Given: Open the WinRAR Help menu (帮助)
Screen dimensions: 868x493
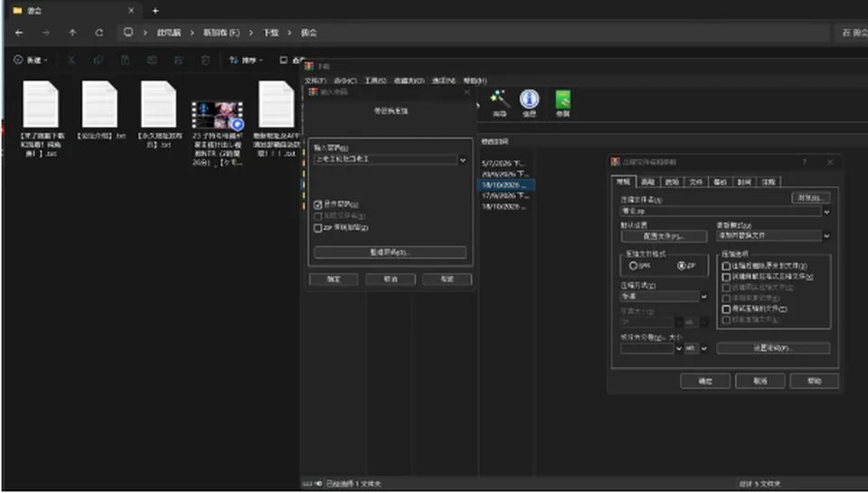Looking at the screenshot, I should (475, 81).
